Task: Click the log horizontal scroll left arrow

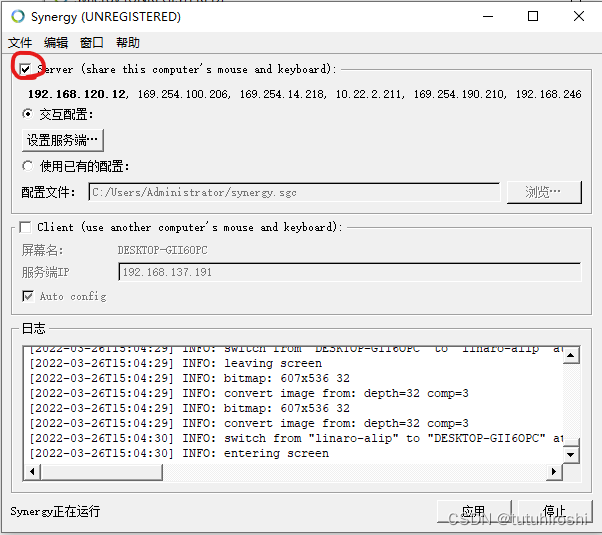Action: 32,472
